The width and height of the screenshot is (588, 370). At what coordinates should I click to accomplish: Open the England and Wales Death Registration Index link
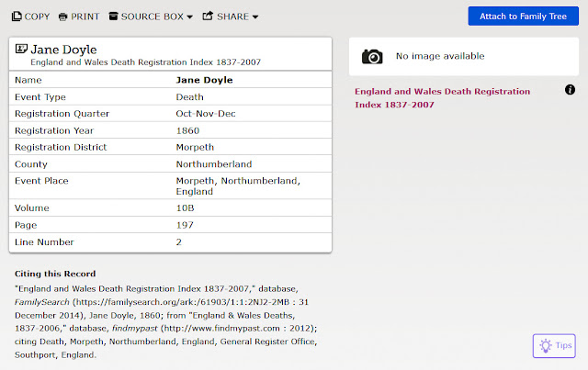[x=442, y=98]
